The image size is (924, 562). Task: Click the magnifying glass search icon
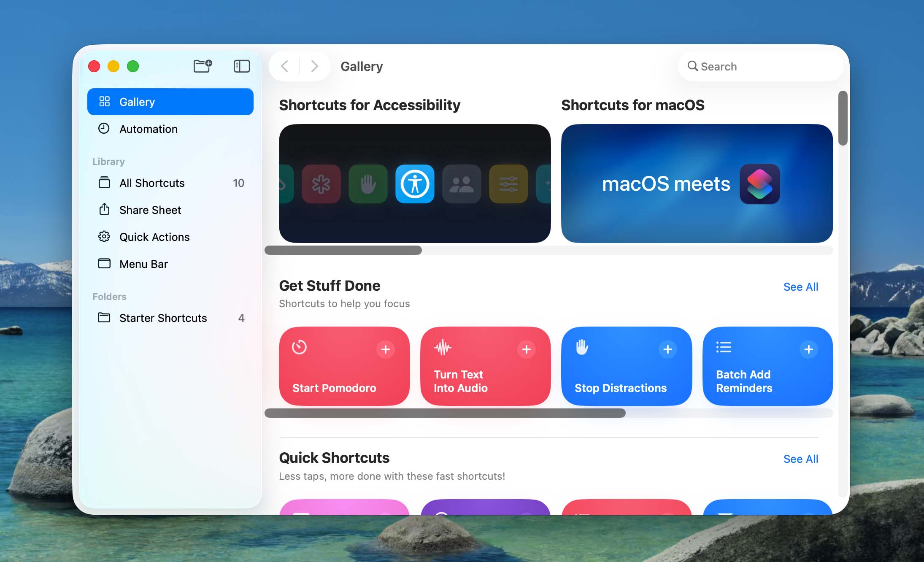pyautogui.click(x=692, y=66)
